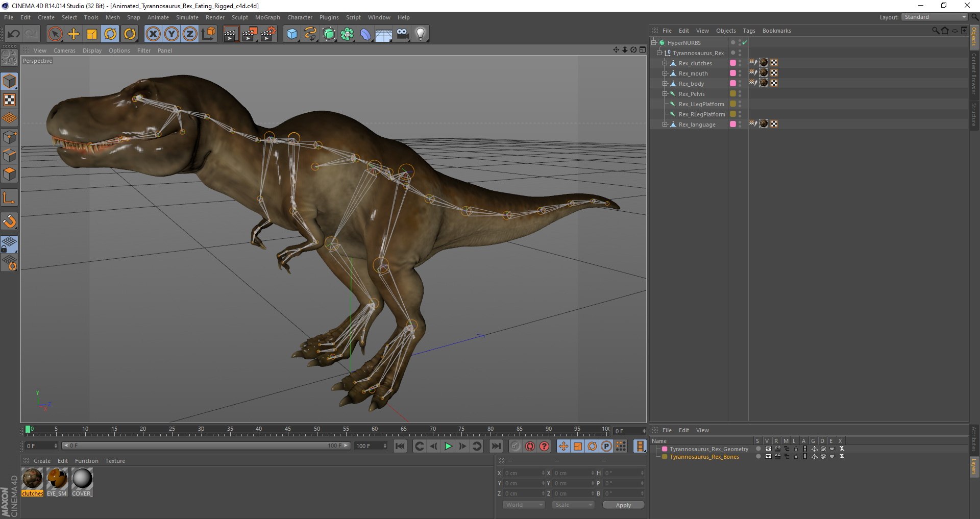Toggle Rex_clutches visibility dots

pos(740,63)
